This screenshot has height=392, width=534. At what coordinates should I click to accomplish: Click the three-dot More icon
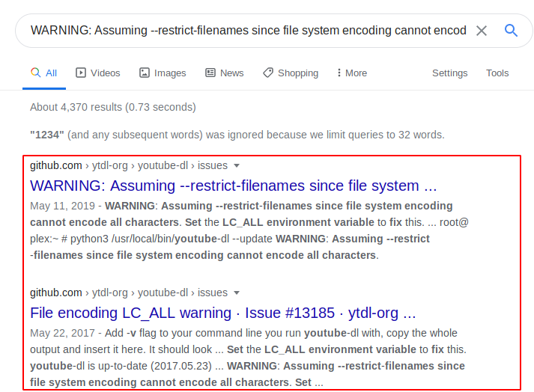[x=339, y=73]
